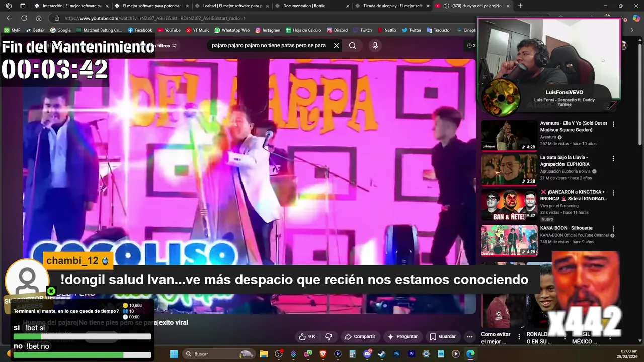Dislike the video with thumbs down
This screenshot has width=644, height=362.
click(329, 336)
